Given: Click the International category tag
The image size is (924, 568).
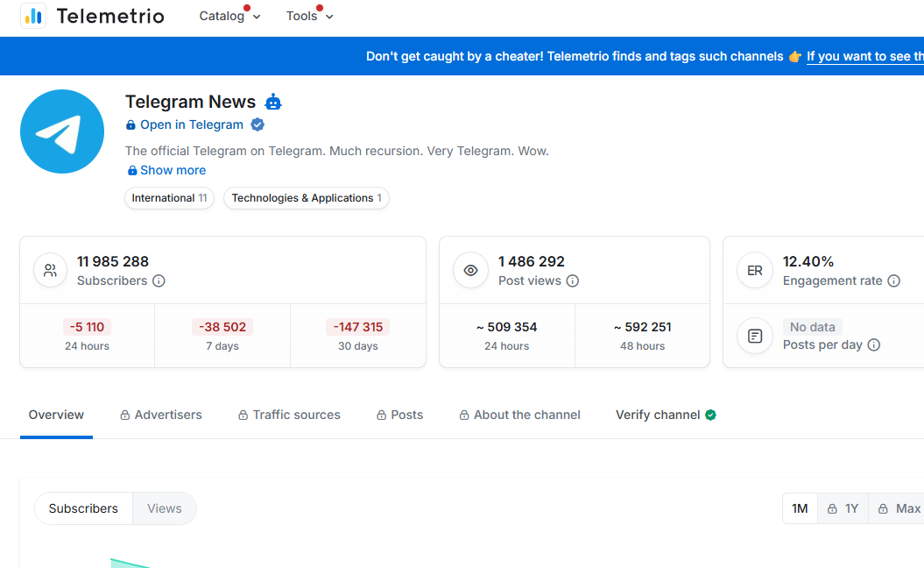Looking at the screenshot, I should click(x=170, y=198).
